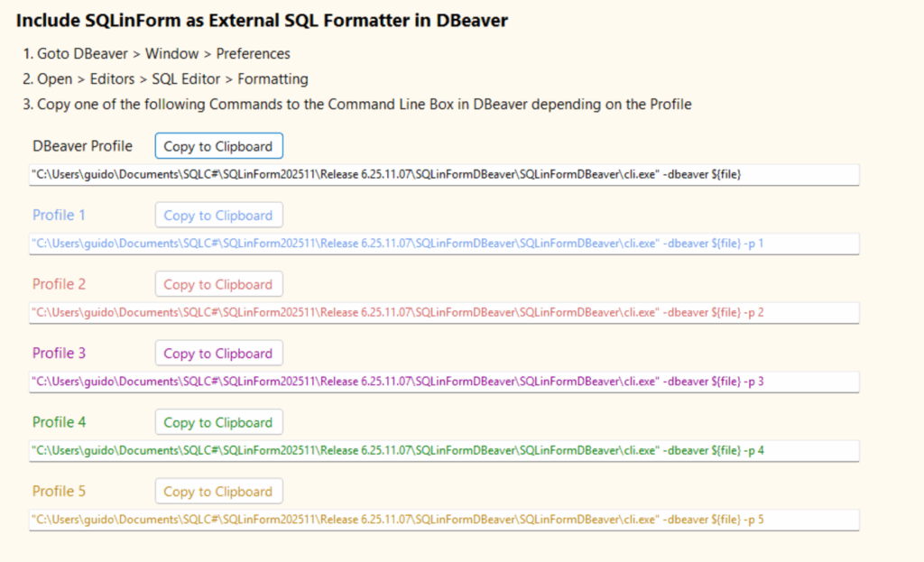Click the green Profile 4 label
This screenshot has width=924, height=562.
(x=60, y=422)
